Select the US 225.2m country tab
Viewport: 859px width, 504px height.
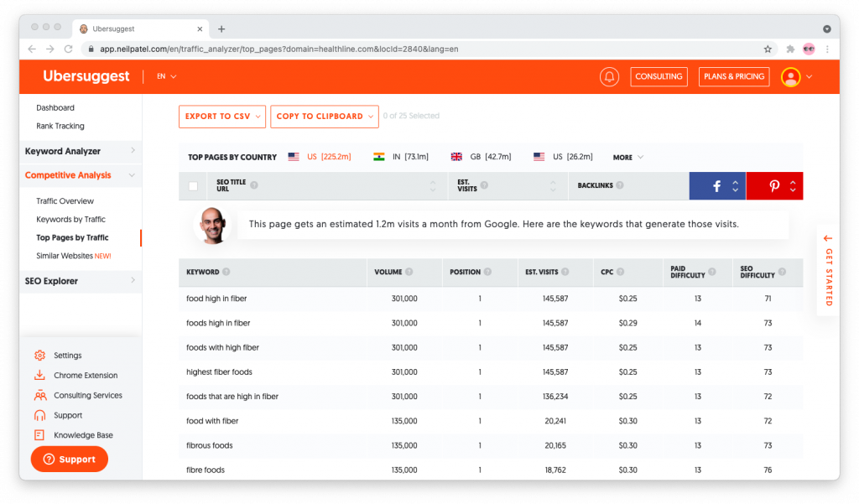point(320,157)
